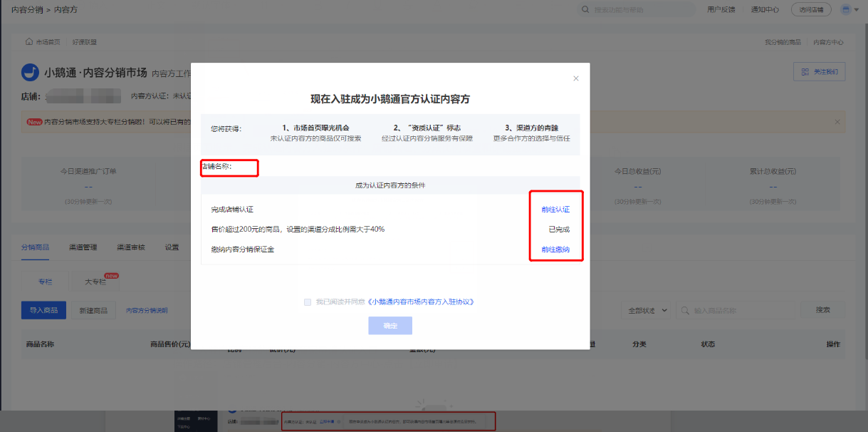Check the 我已阅读并同意 agreement checkbox

(308, 302)
